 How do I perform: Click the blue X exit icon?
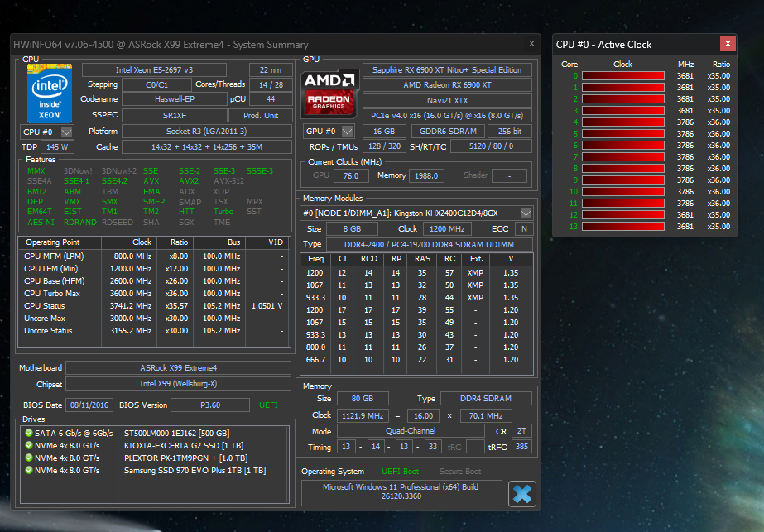pos(521,493)
